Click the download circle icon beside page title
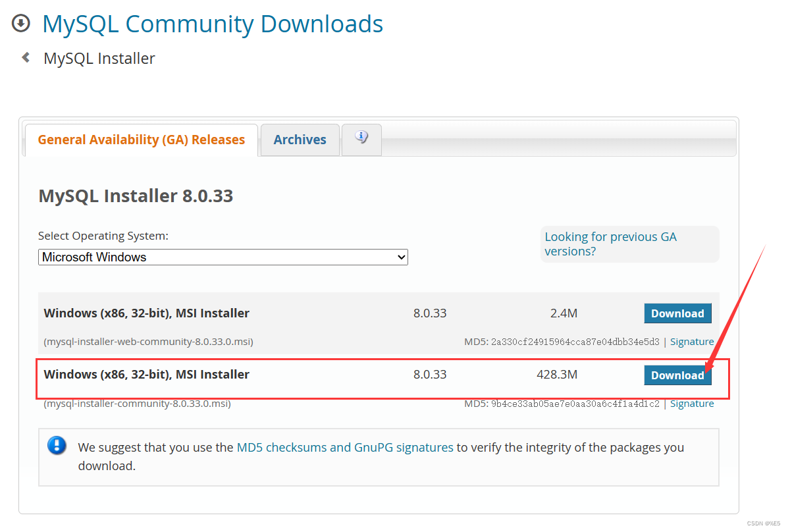 tap(21, 24)
